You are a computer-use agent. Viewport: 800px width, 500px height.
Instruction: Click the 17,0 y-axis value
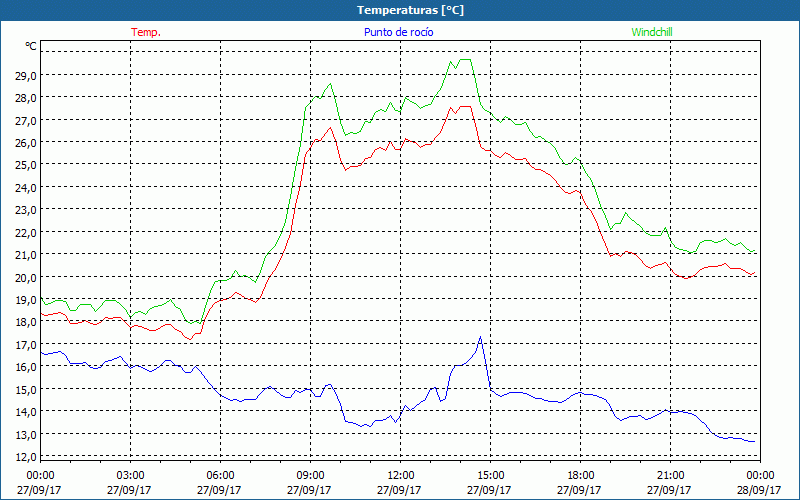point(27,344)
